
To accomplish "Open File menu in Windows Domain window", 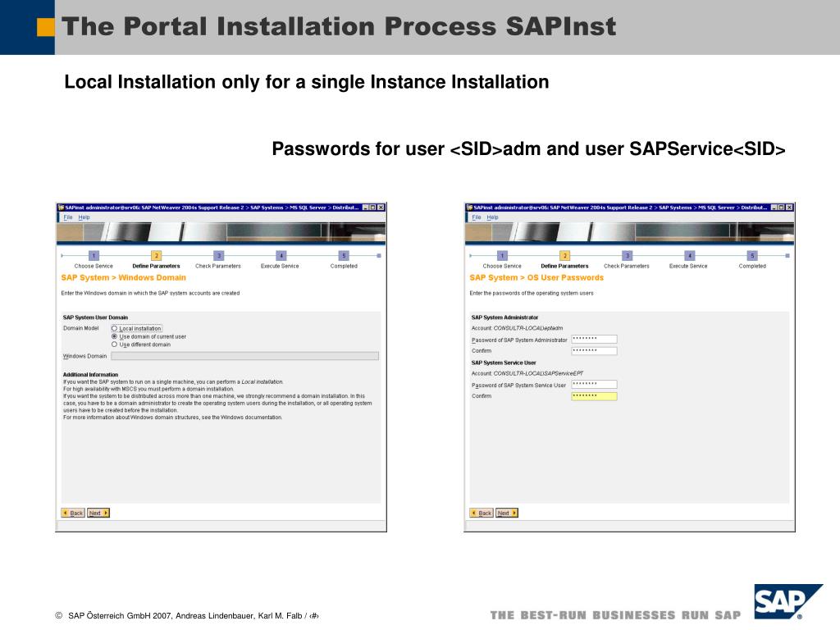I will coord(68,217).
